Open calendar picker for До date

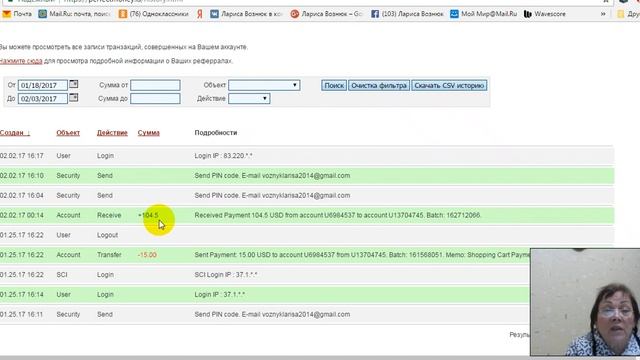tap(73, 98)
